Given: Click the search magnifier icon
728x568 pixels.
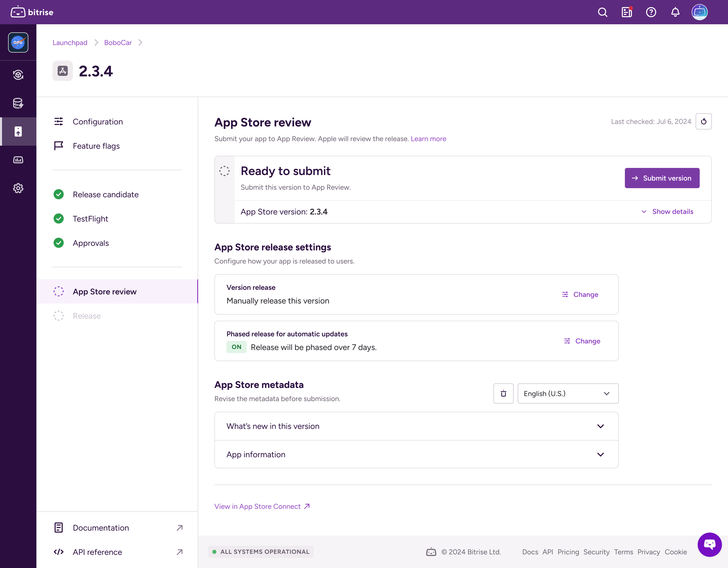Looking at the screenshot, I should 602,12.
